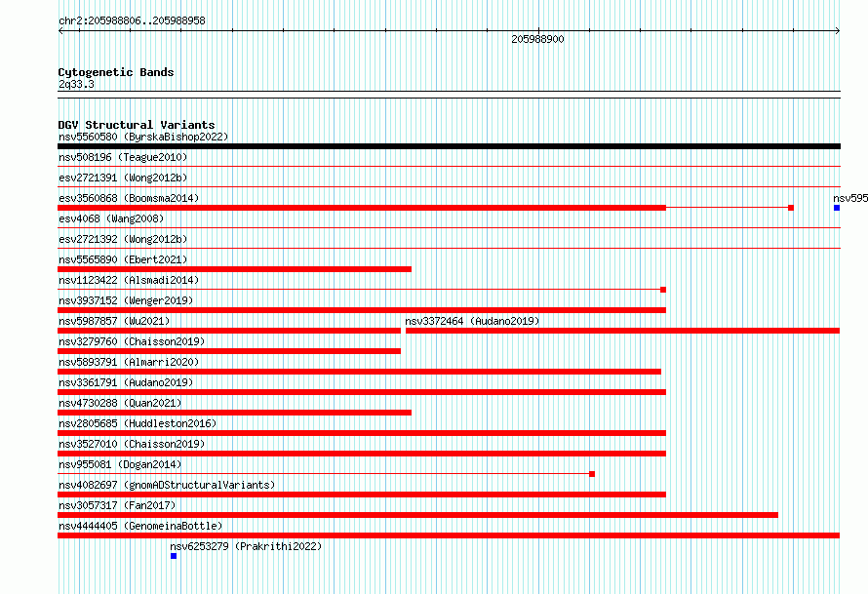Open nsv3527010 (Chaisson2019) label
This screenshot has height=594, width=868.
[x=132, y=444]
